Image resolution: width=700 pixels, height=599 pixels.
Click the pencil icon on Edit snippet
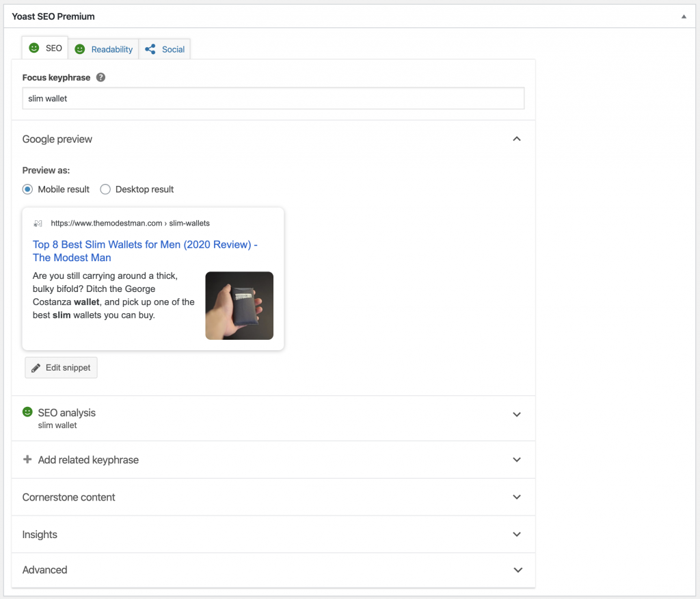tap(36, 368)
